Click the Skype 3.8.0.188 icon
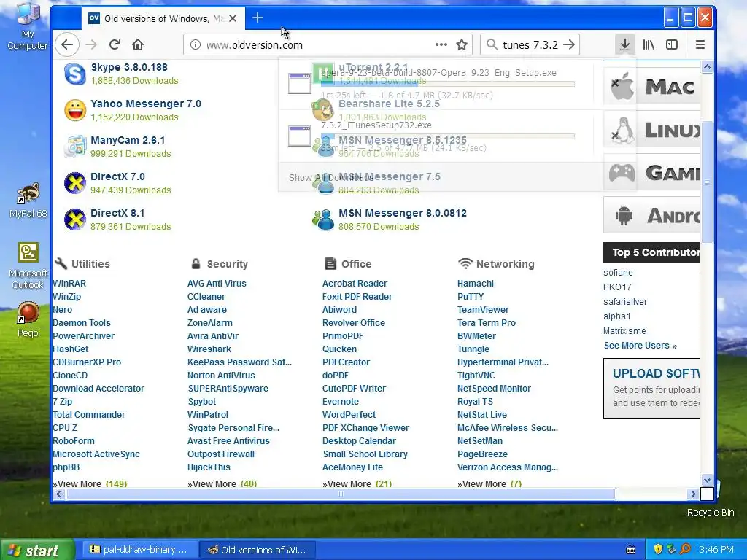This screenshot has height=560, width=747. 75,74
